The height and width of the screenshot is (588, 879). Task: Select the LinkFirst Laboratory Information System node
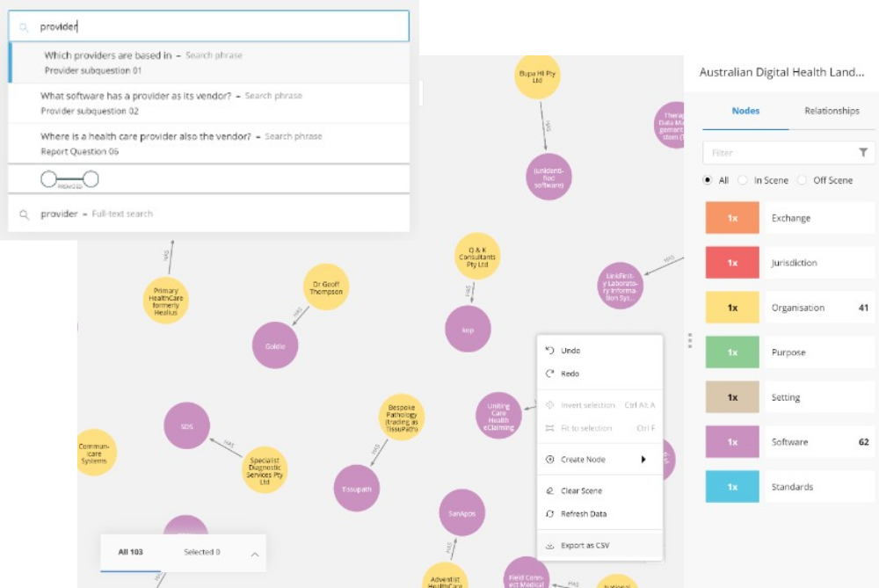pyautogui.click(x=620, y=286)
